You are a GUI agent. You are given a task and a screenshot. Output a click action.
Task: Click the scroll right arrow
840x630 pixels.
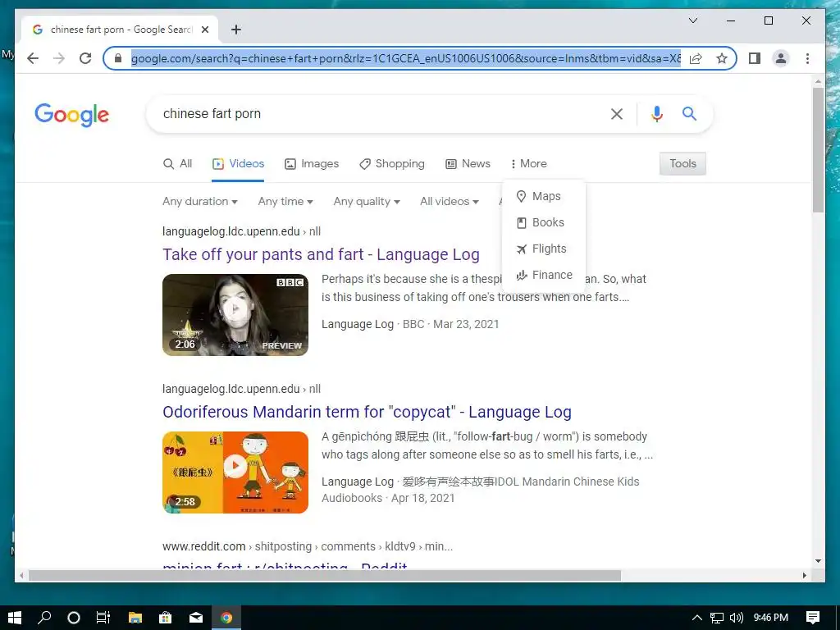[x=804, y=575]
